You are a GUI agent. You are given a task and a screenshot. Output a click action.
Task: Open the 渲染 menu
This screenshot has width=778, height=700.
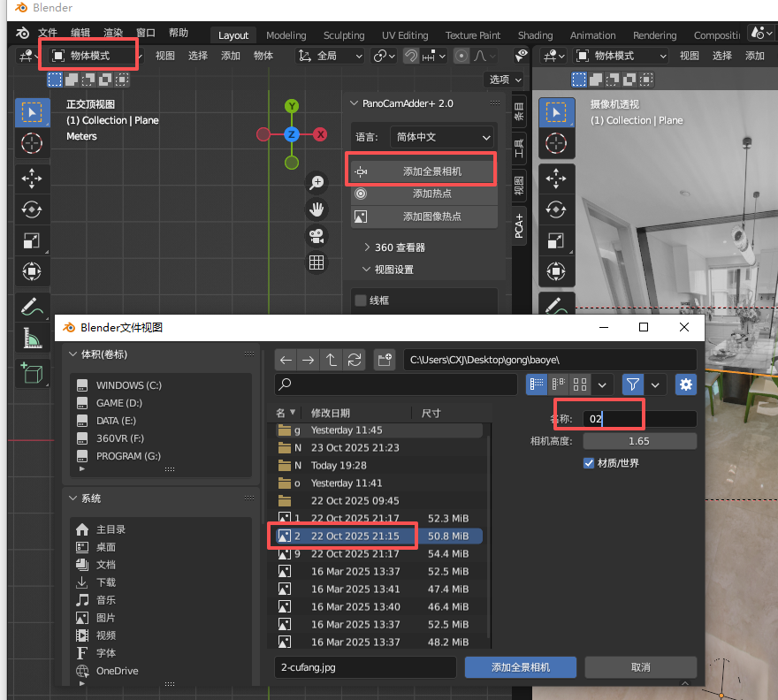pos(112,32)
